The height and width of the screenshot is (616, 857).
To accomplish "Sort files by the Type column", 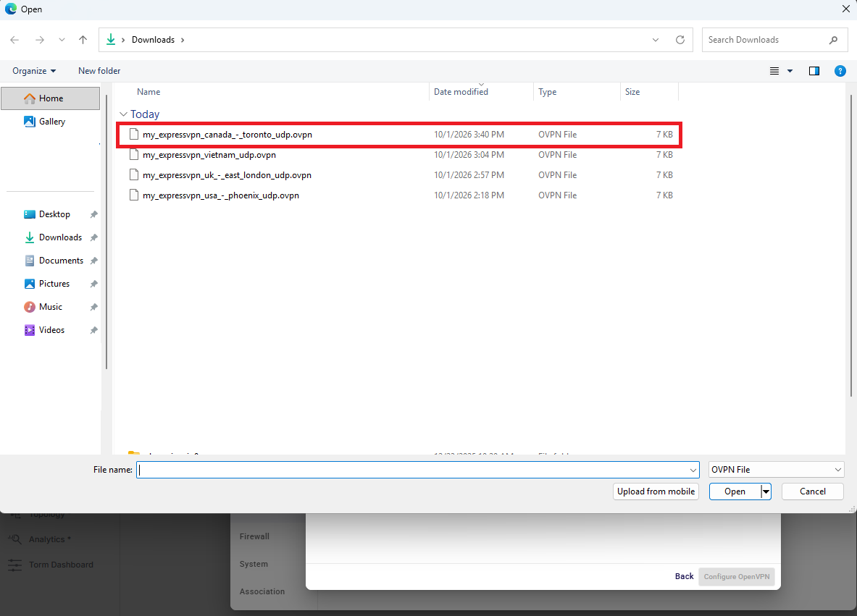I will point(547,92).
